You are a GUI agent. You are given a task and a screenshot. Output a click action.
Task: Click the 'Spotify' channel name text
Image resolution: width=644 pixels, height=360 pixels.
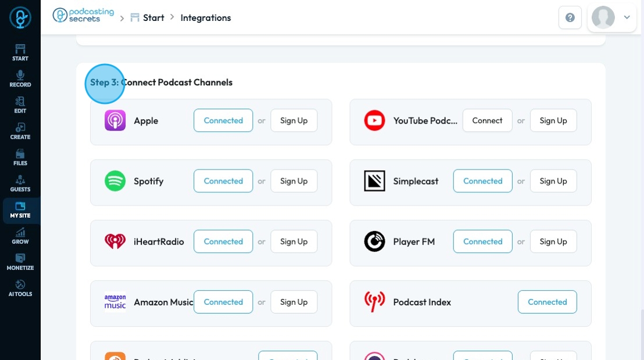(148, 181)
